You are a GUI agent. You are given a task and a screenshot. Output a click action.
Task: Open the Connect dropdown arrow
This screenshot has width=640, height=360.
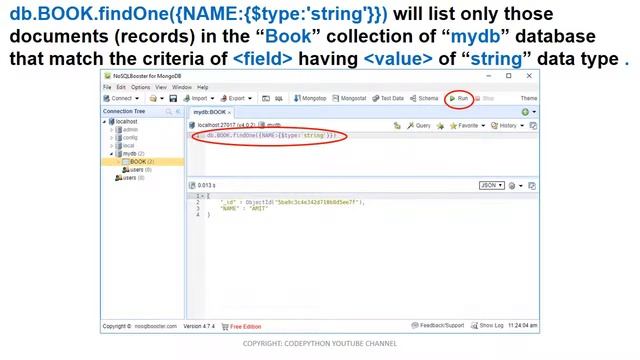click(137, 98)
